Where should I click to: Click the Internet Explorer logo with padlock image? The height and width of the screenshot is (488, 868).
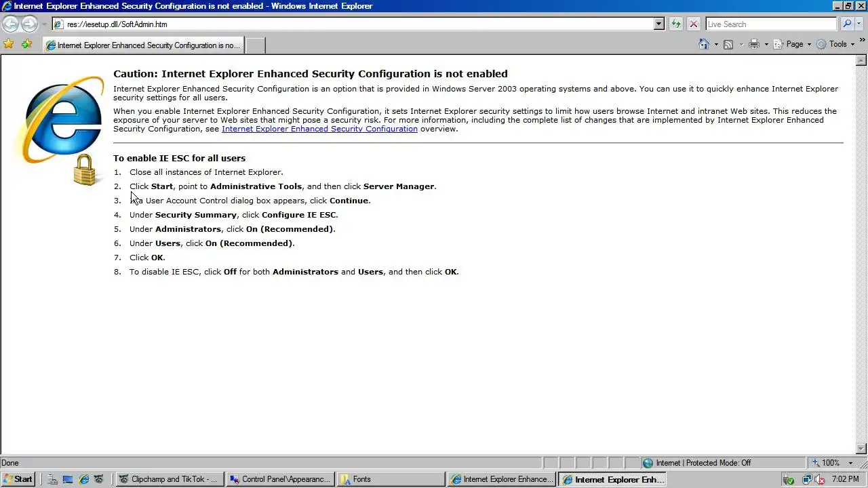pos(62,132)
